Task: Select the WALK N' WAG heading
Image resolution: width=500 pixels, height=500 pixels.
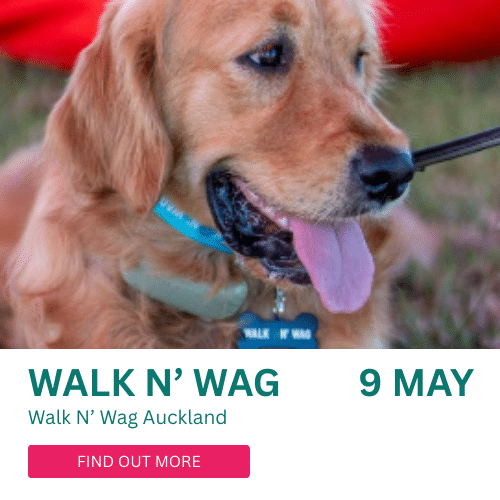Action: 154,383
